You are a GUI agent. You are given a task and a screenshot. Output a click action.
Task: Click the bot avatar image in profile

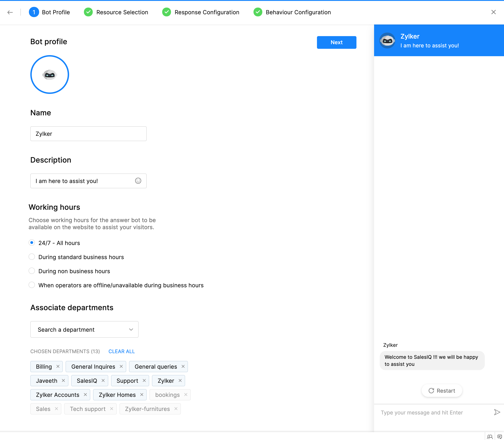[x=50, y=75]
